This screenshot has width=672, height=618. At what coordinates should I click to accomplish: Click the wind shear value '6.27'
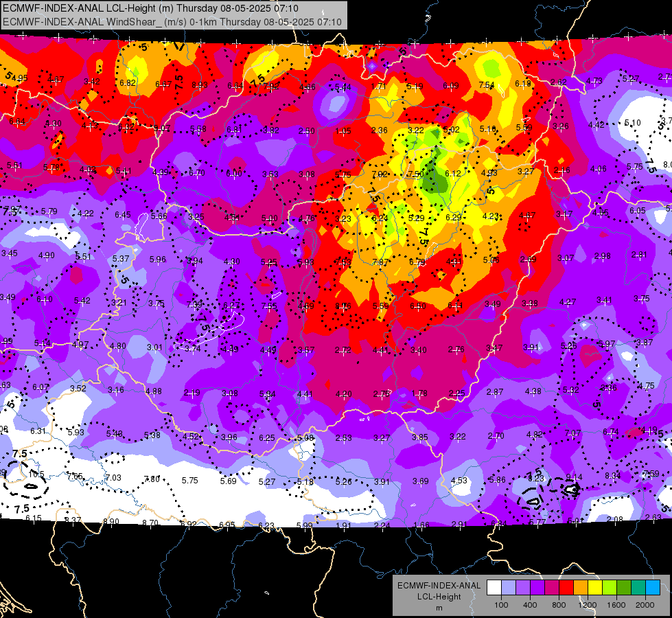(x=231, y=306)
